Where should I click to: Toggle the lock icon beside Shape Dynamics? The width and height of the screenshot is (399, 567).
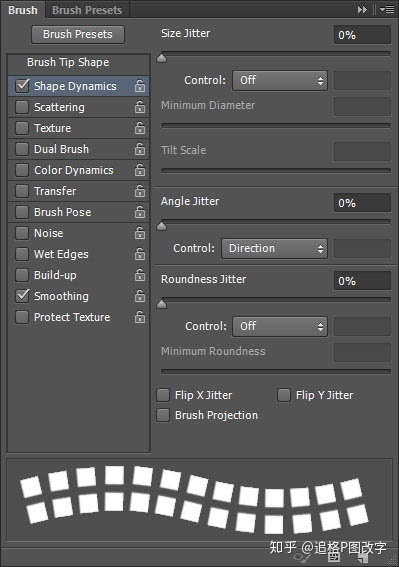[x=140, y=86]
